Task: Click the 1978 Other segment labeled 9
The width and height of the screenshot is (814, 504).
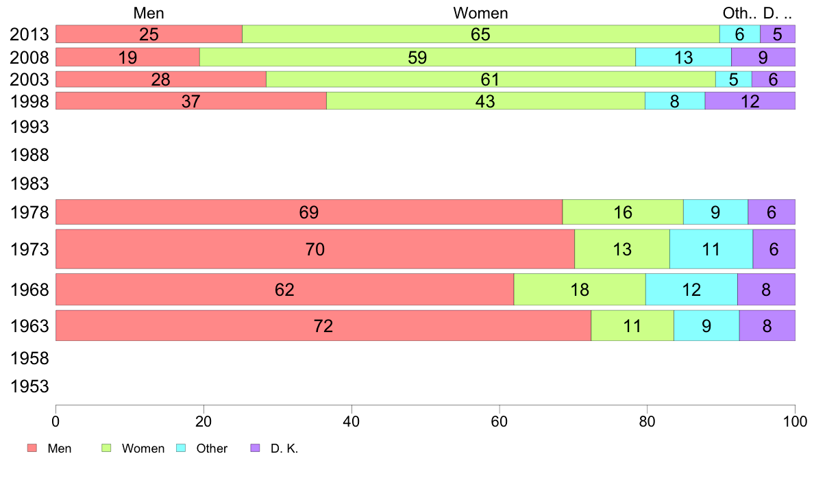Action: (715, 212)
